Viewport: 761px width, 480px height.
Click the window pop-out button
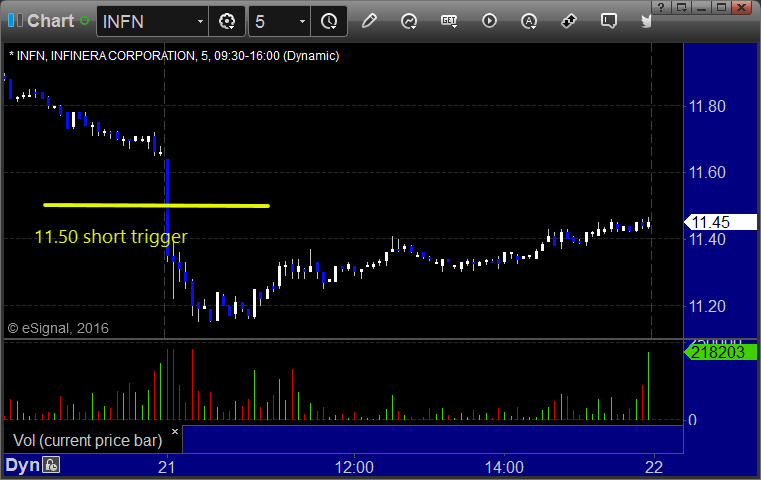click(x=681, y=7)
